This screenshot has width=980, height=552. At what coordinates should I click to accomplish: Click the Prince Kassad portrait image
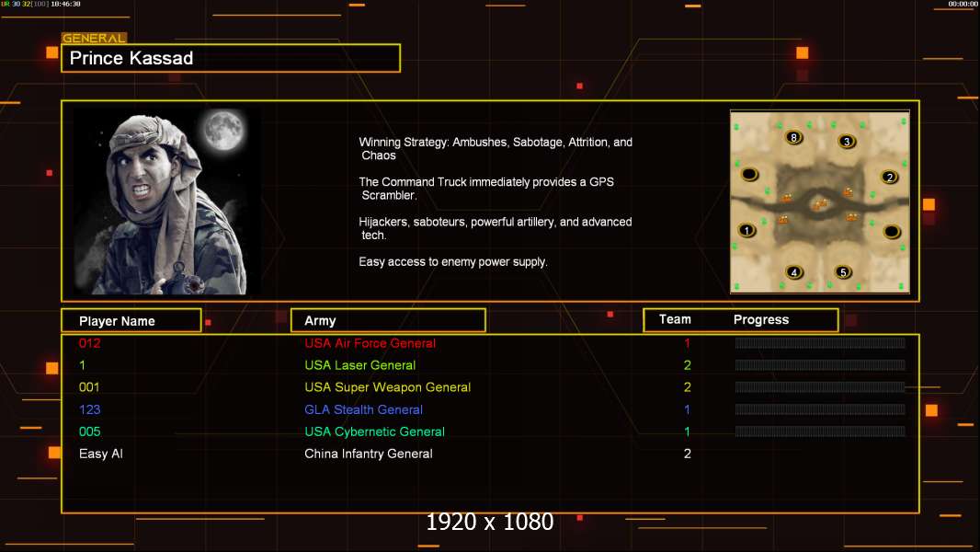pos(168,201)
